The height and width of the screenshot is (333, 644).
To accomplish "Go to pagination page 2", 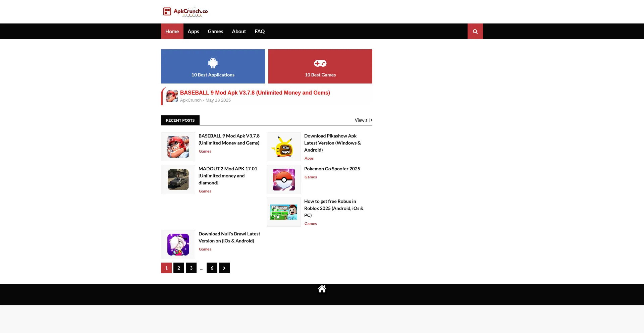I will coord(179,268).
